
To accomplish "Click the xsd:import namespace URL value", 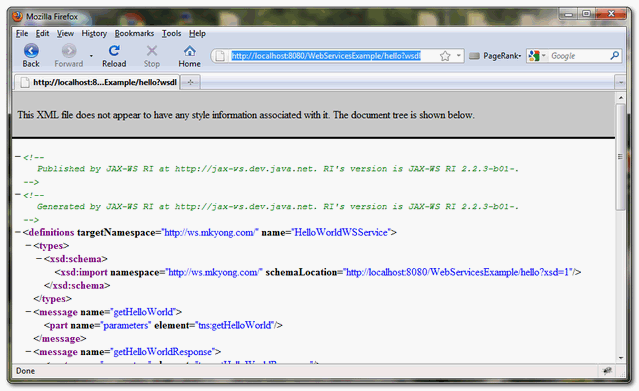I will tap(214, 272).
